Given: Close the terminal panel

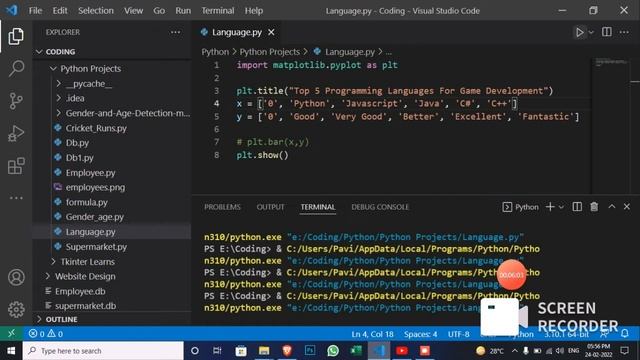Looking at the screenshot, I should 627,207.
